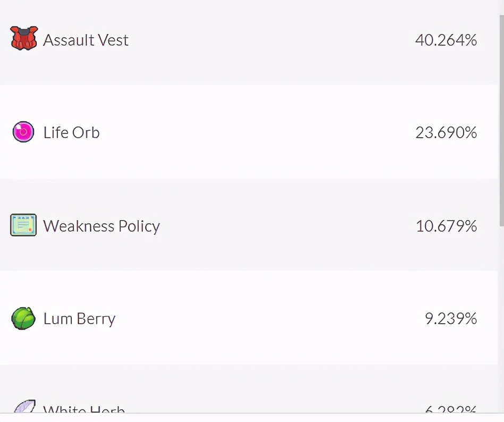Open the Assault Vest item name
Viewport: 504px width, 422px height.
tap(86, 40)
